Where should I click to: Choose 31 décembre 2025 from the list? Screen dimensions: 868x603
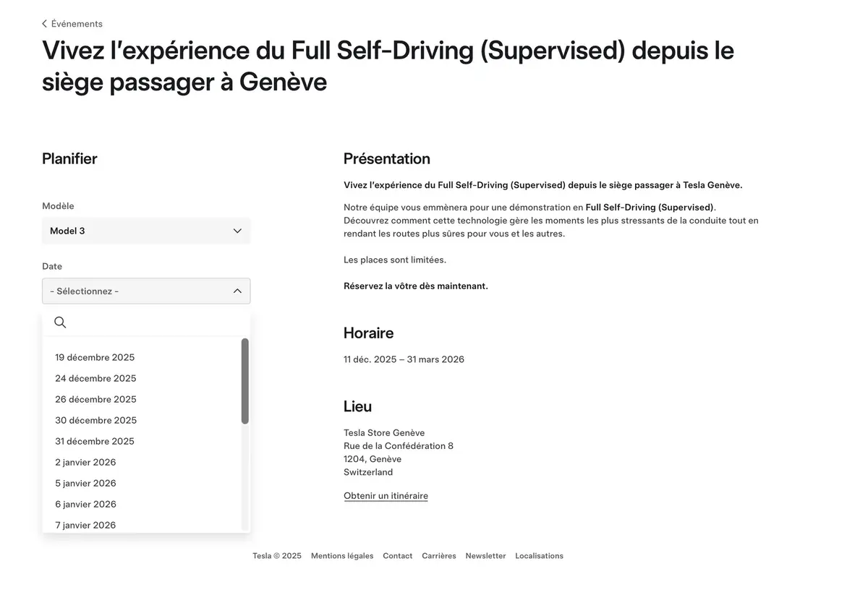(x=95, y=441)
